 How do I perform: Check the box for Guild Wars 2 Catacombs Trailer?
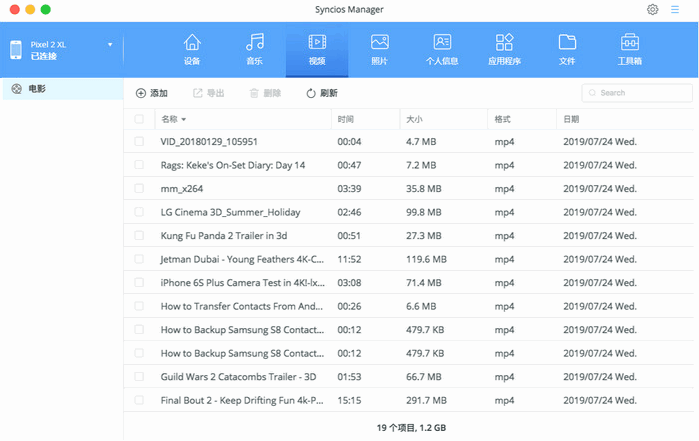point(139,377)
